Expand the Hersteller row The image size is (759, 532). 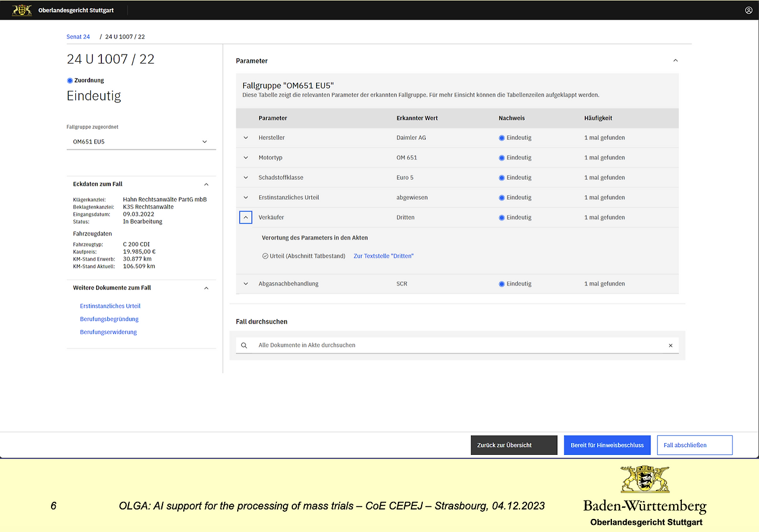(246, 138)
